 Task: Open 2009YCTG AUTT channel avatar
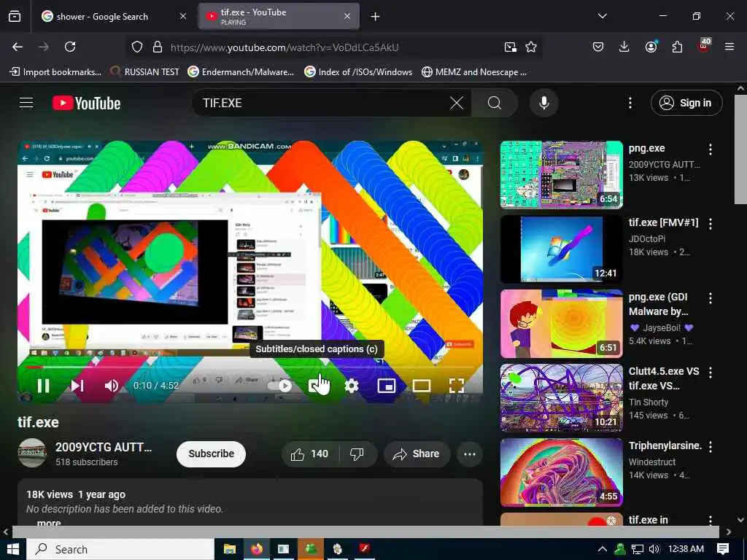click(32, 453)
